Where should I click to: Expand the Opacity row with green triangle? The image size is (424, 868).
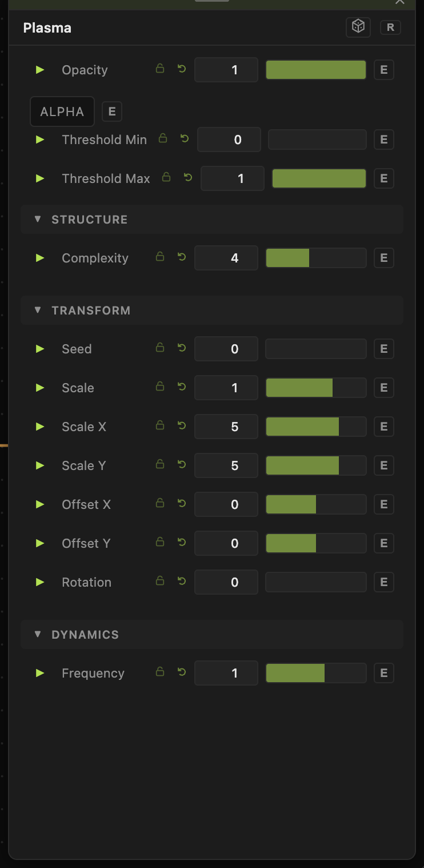click(40, 70)
